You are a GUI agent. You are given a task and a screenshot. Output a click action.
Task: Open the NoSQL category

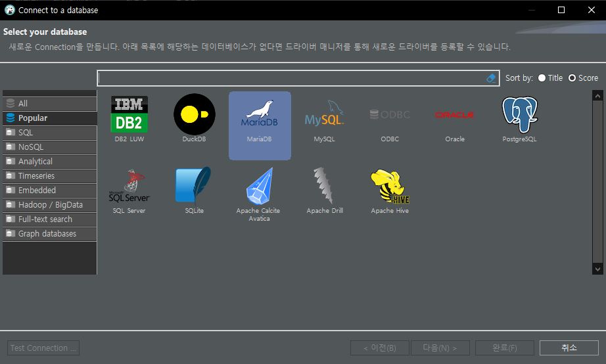click(49, 147)
